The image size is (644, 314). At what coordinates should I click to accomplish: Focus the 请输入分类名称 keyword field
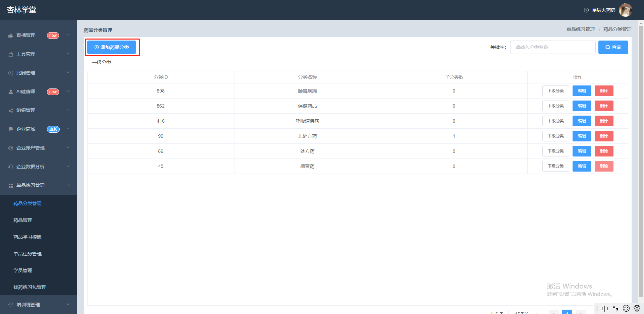[553, 47]
